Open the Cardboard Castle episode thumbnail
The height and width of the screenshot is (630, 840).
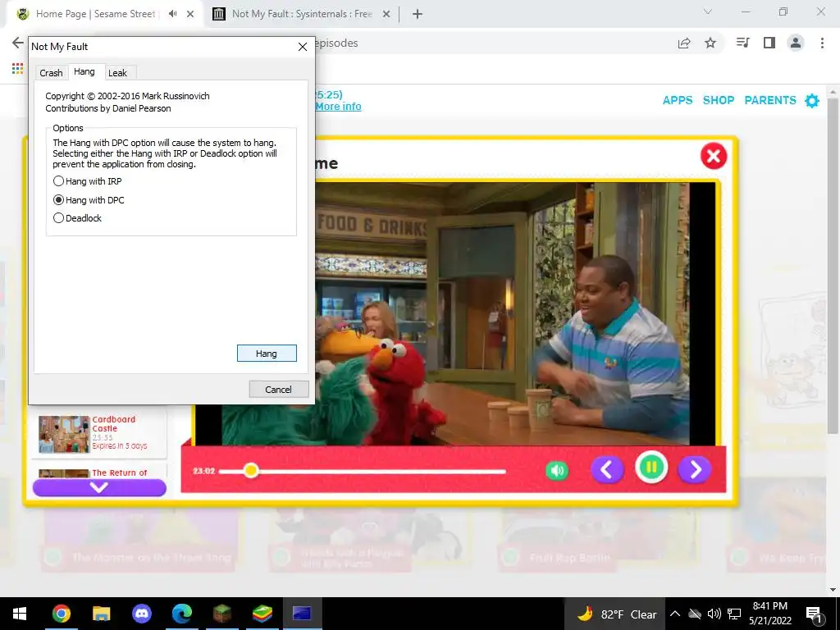(64, 434)
